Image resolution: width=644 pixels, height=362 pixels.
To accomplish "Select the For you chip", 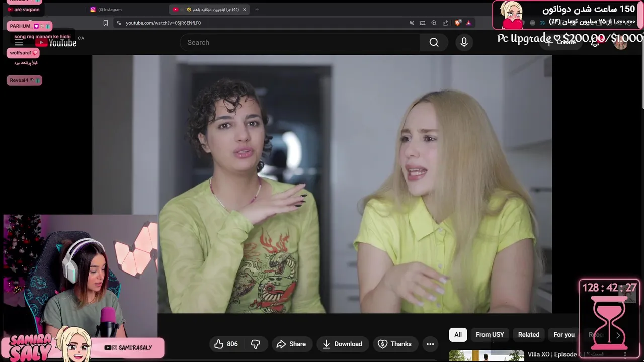I will point(564,335).
